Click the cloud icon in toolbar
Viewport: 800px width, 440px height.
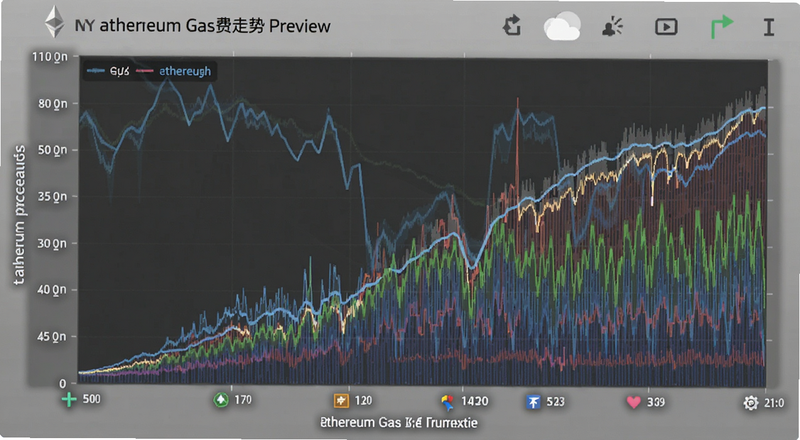click(562, 26)
